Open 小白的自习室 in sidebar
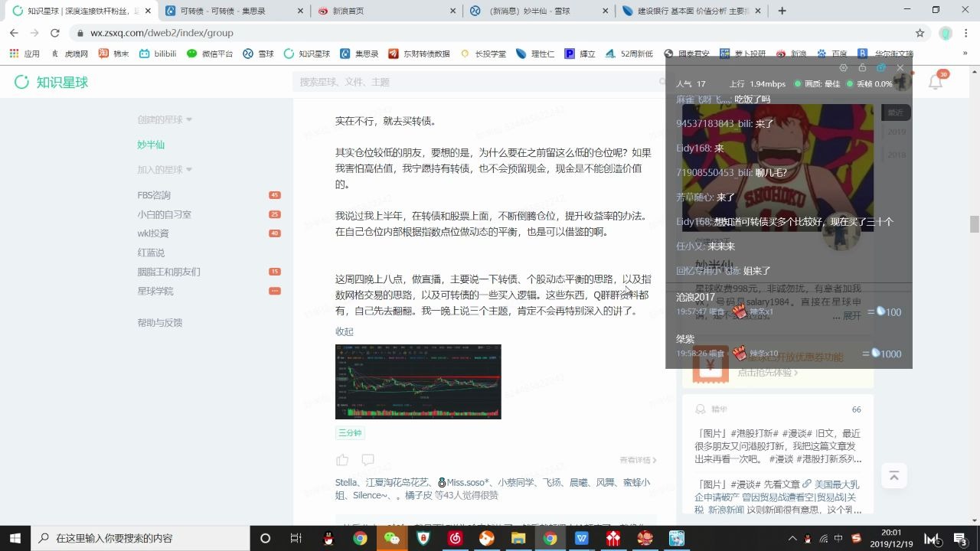The height and width of the screenshot is (551, 980). (164, 214)
